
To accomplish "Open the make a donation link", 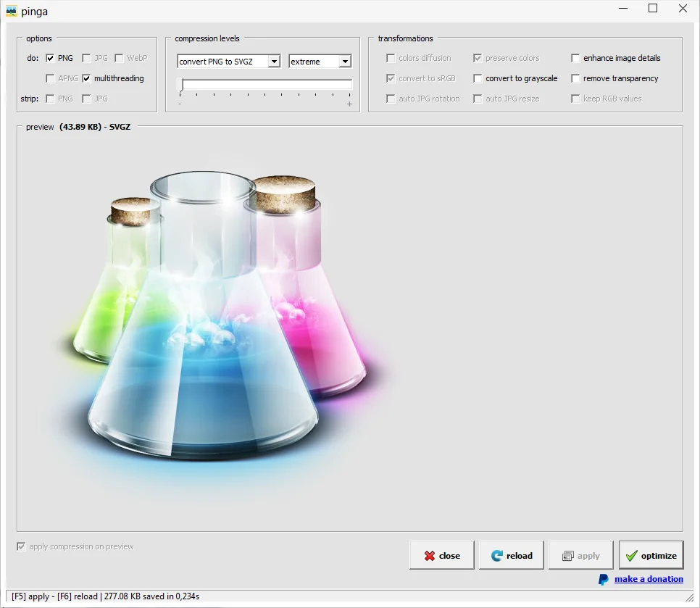I will click(649, 579).
